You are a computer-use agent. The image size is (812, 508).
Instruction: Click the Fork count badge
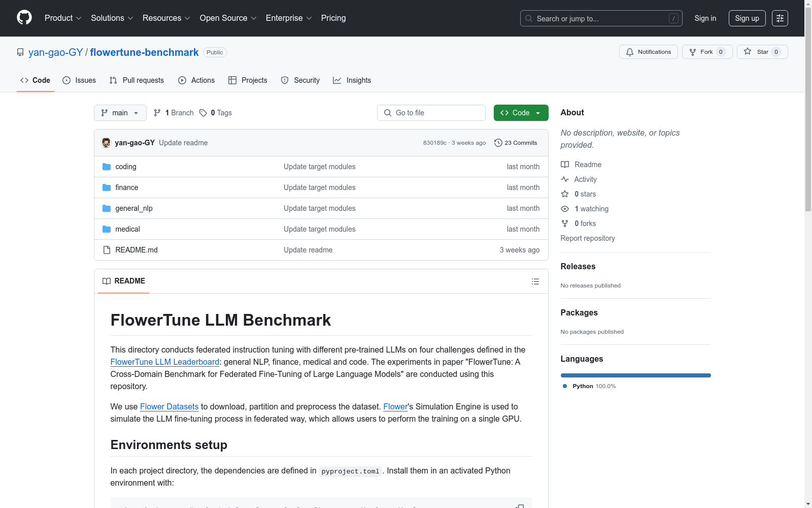tap(721, 52)
